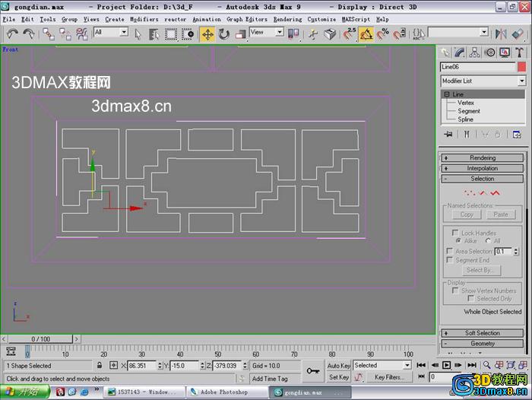The height and width of the screenshot is (400, 532).
Task: Collapse the Selection rollout
Action: (x=482, y=179)
